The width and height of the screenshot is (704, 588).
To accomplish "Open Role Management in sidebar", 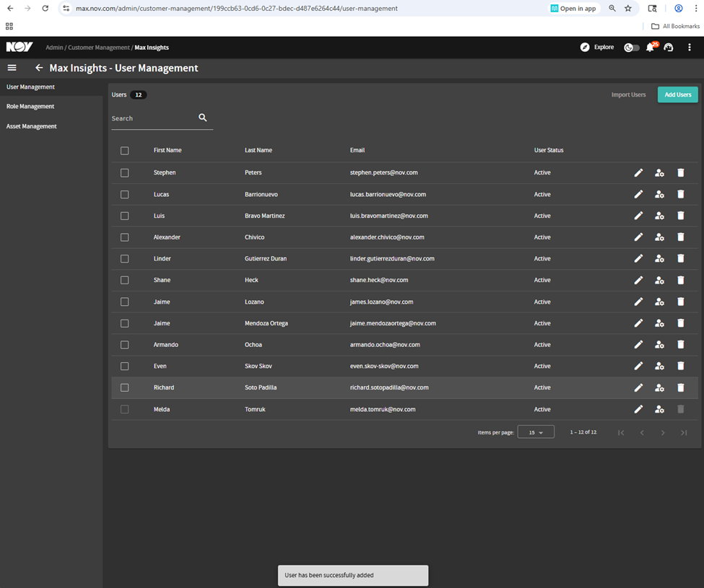I will (x=30, y=106).
